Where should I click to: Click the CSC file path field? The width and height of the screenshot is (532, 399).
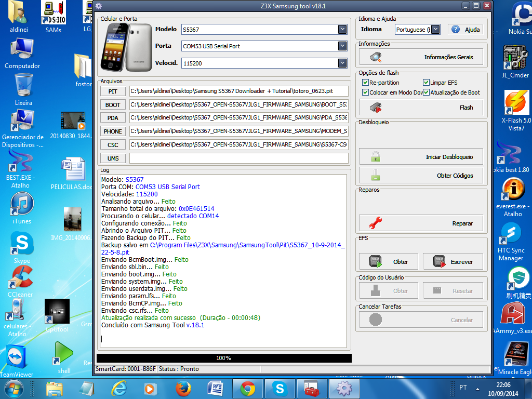[239, 144]
